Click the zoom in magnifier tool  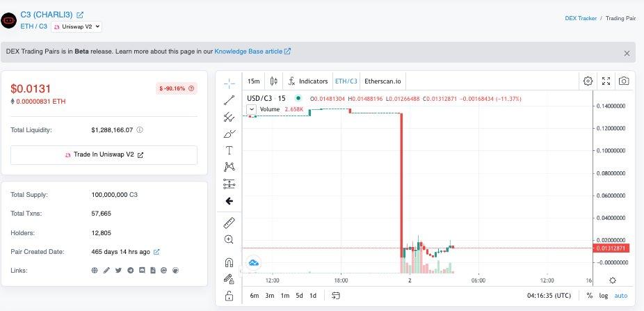pyautogui.click(x=229, y=239)
